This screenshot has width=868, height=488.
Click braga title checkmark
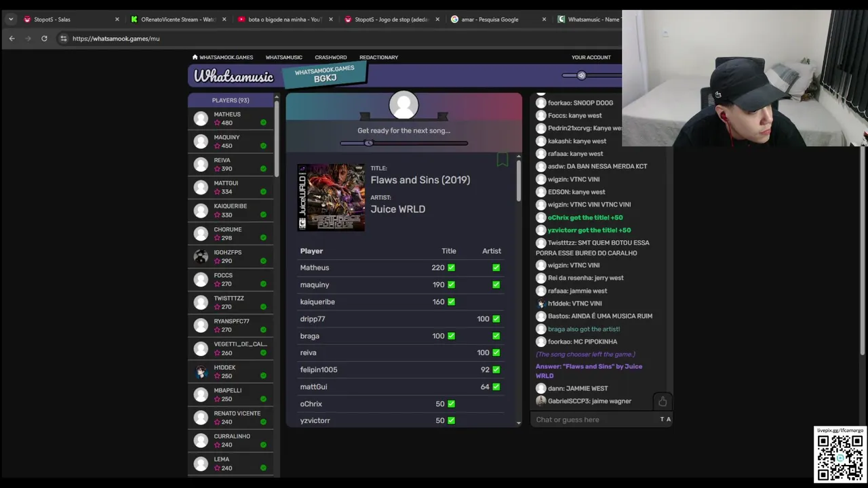(x=451, y=336)
